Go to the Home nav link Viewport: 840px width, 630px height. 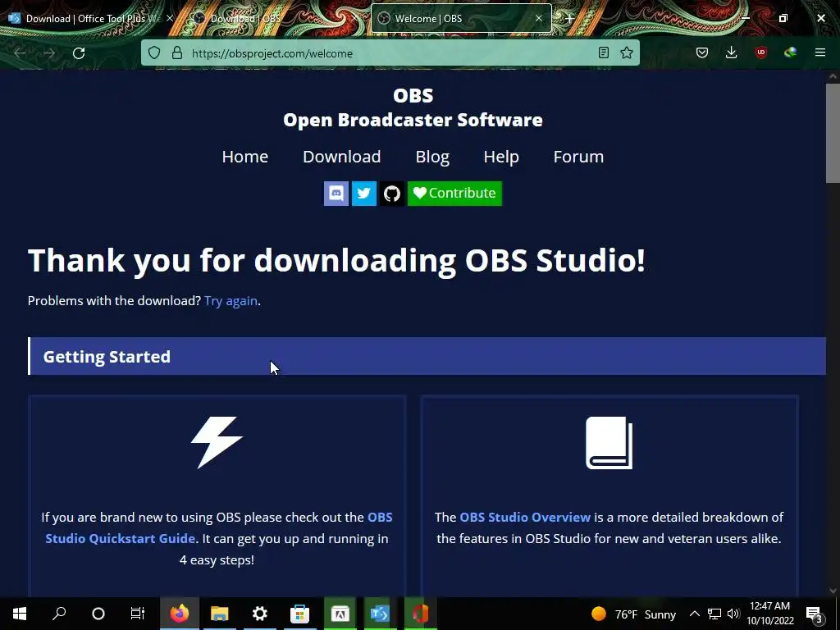[244, 157]
